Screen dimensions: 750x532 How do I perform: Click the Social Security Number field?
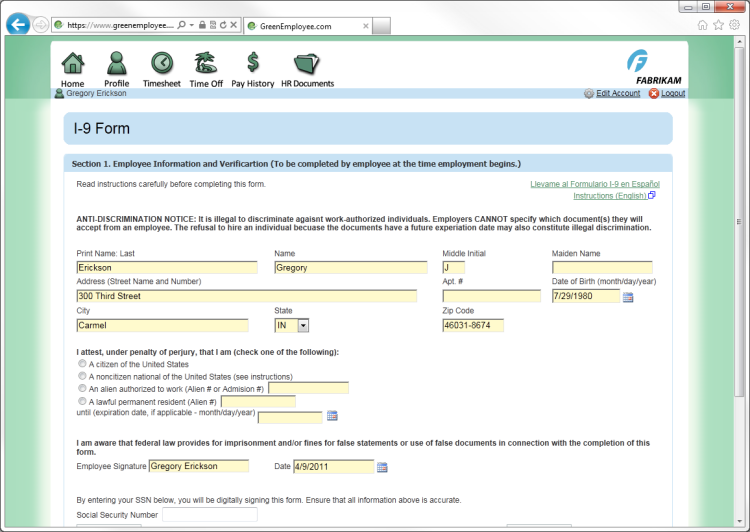(x=210, y=515)
